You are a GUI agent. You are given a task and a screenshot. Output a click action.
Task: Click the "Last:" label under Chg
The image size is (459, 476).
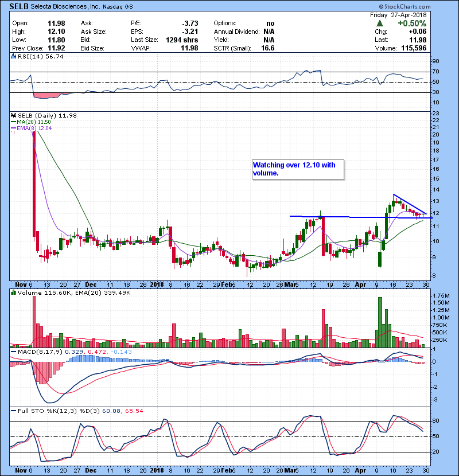[382, 40]
